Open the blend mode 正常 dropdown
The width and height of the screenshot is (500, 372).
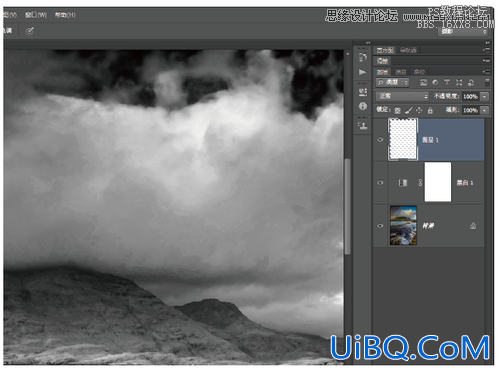click(x=402, y=96)
